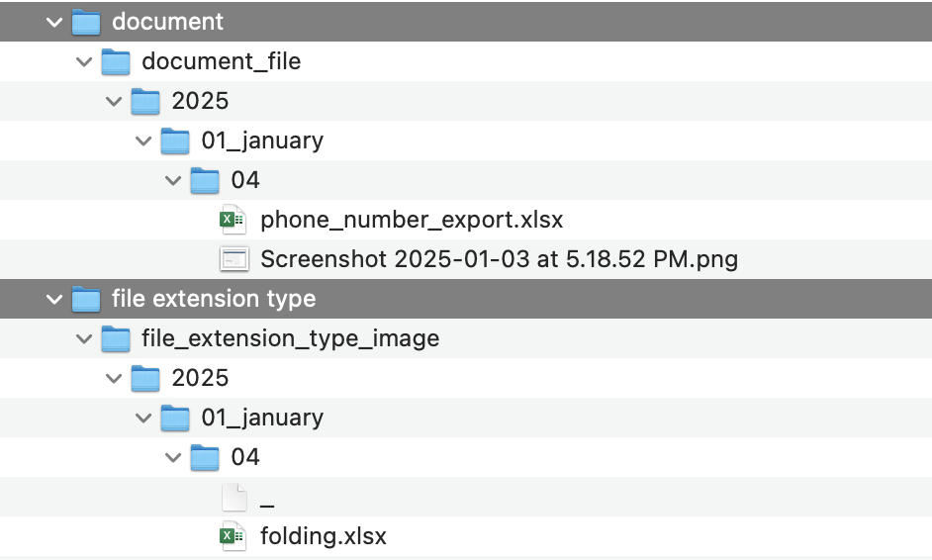Click the document folder icon

(86, 22)
